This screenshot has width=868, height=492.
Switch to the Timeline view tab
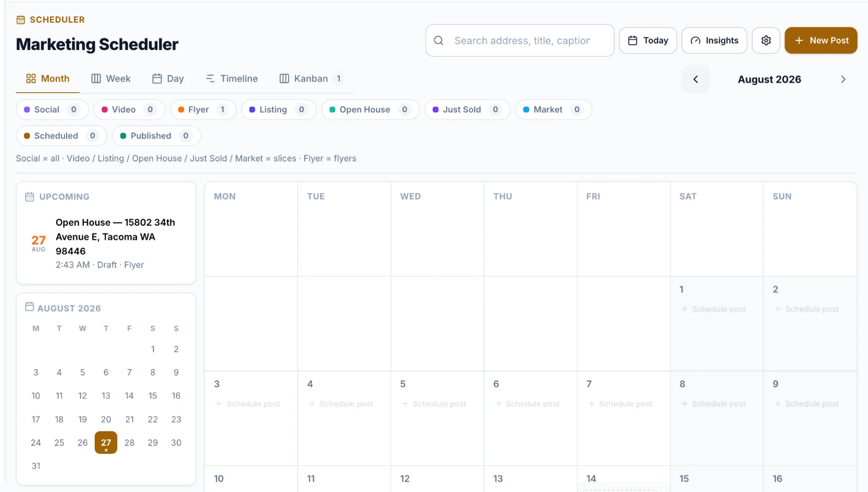[232, 79]
